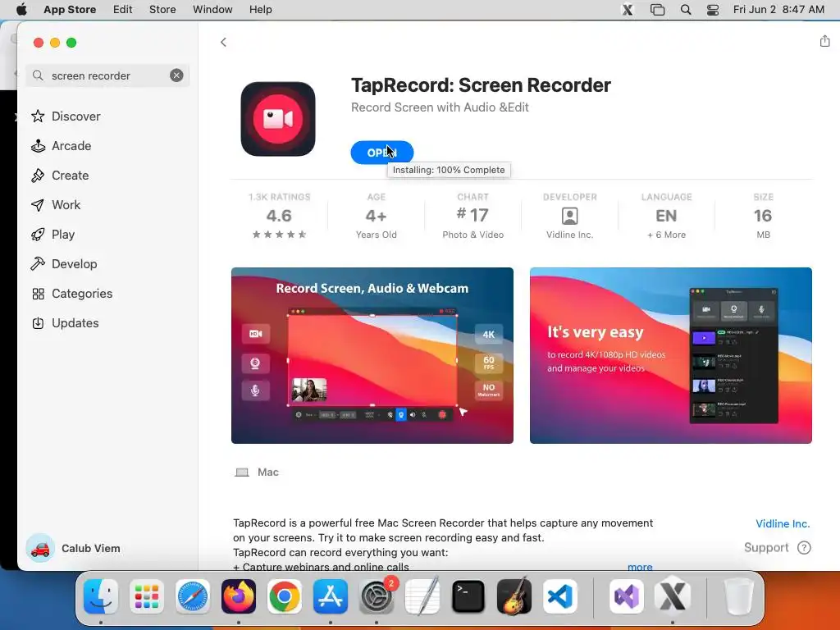840x630 pixels.
Task: Open Visual Studio from the Dock
Action: tap(627, 596)
